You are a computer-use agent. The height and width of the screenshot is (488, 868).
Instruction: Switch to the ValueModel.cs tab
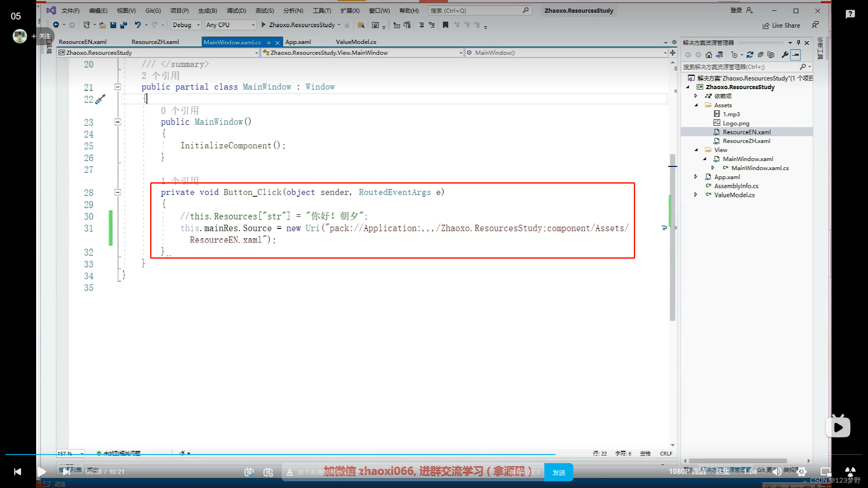click(356, 42)
